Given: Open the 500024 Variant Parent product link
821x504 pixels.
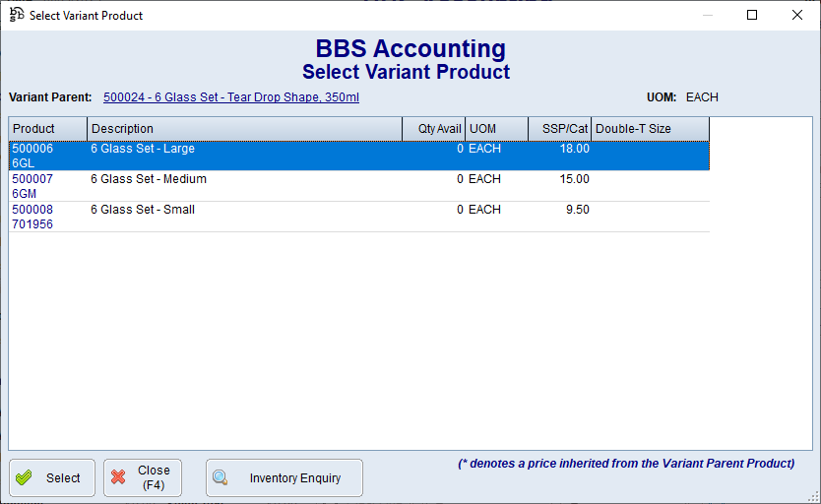Looking at the screenshot, I should tap(230, 97).
